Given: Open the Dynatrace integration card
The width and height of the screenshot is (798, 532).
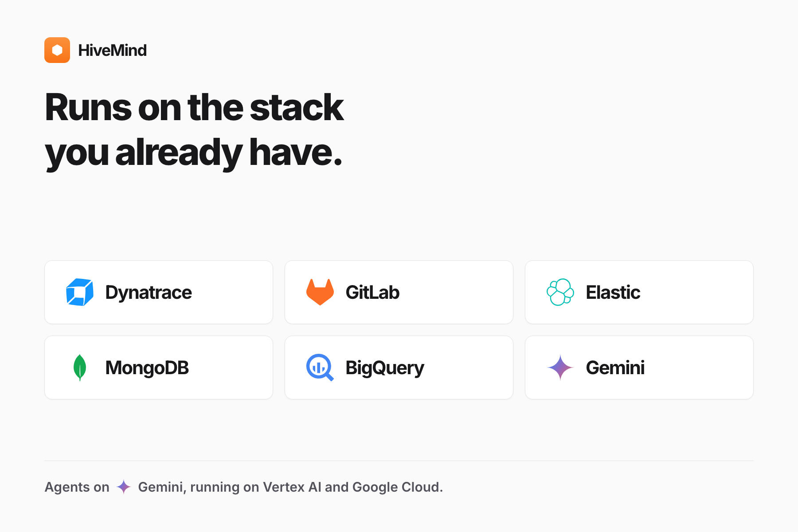Looking at the screenshot, I should tap(159, 292).
